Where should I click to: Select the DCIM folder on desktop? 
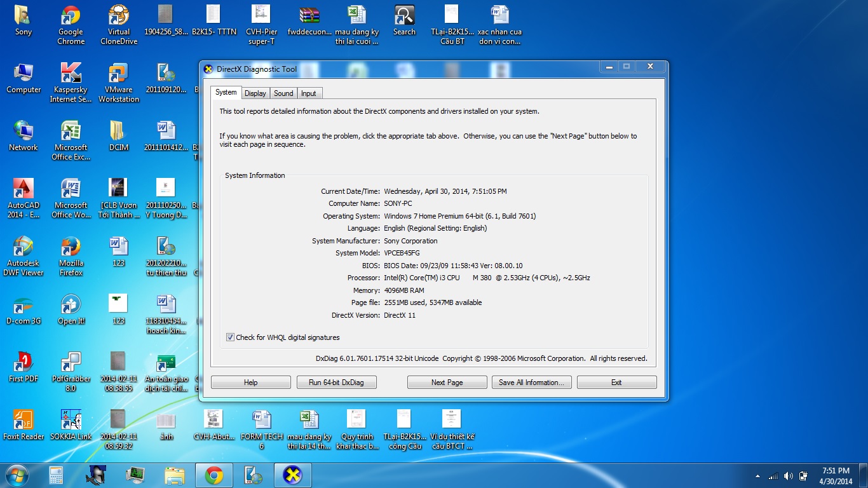click(x=119, y=136)
